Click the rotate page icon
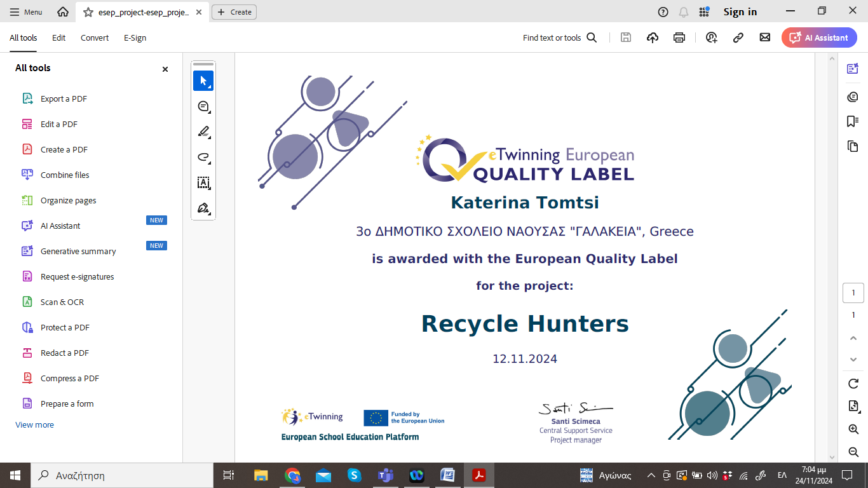This screenshot has height=488, width=868. [x=853, y=384]
